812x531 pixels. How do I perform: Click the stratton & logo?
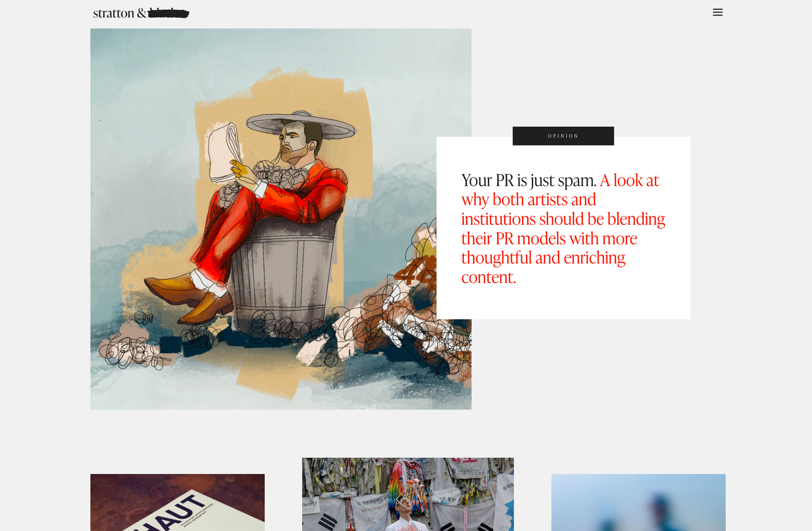click(x=141, y=13)
